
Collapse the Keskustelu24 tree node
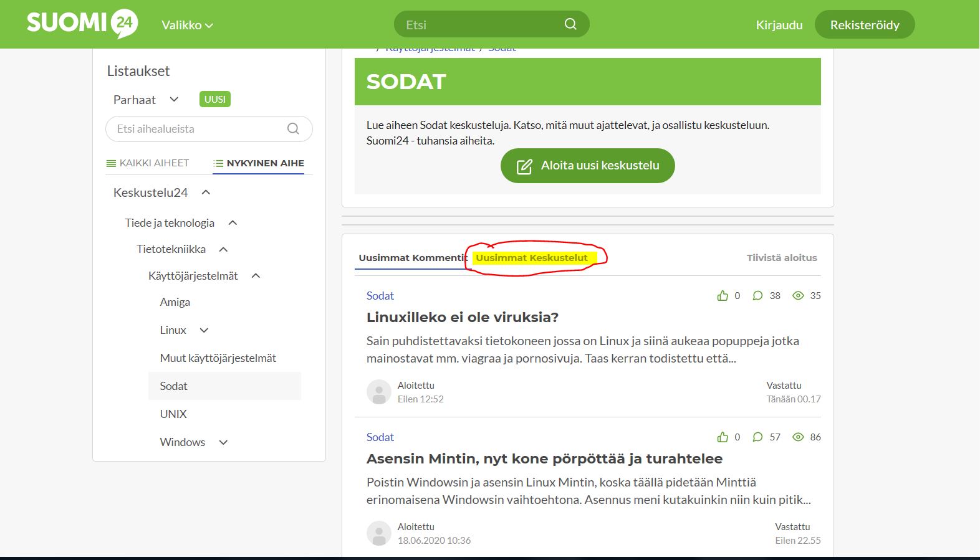pos(206,192)
